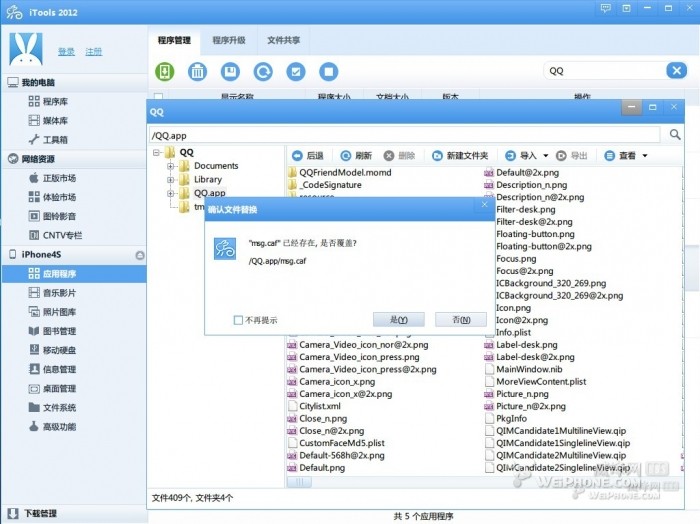Open 照片图库 in sidebar
This screenshot has height=524, width=700.
coord(52,312)
